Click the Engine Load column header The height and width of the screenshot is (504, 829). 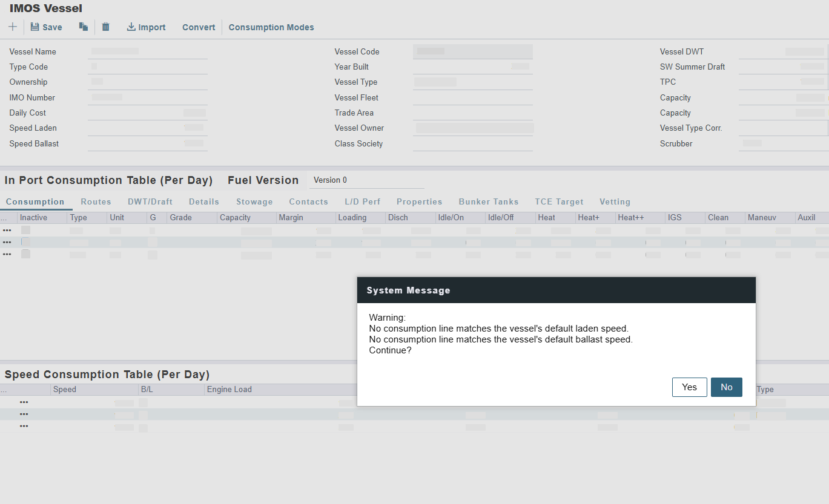coord(280,390)
